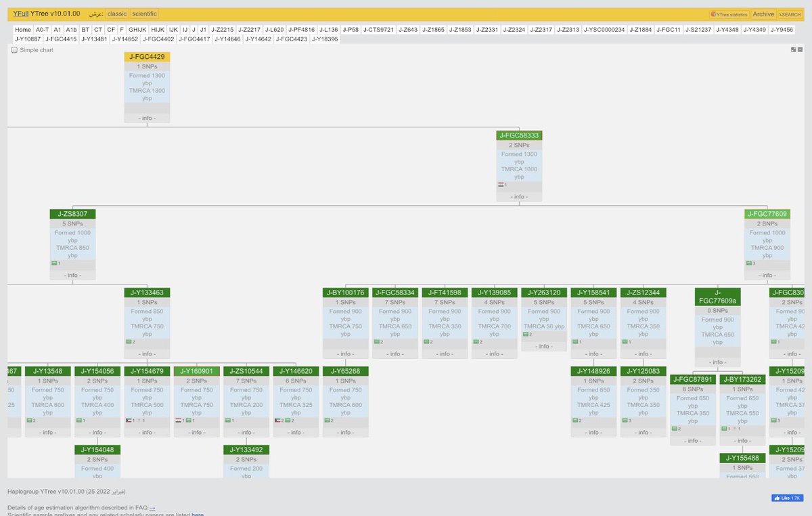Open the J-BY173262 haplogroup node
The height and width of the screenshot is (516, 812).
(743, 379)
